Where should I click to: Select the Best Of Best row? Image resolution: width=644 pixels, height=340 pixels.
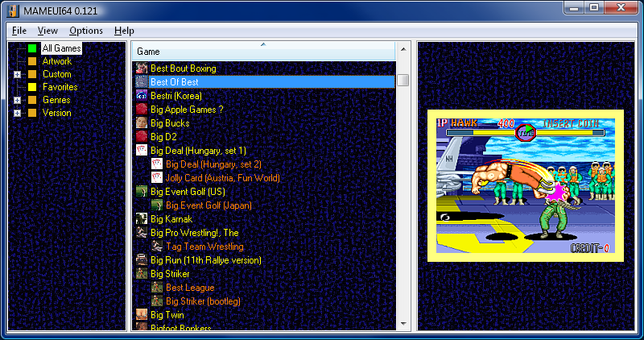coord(266,82)
